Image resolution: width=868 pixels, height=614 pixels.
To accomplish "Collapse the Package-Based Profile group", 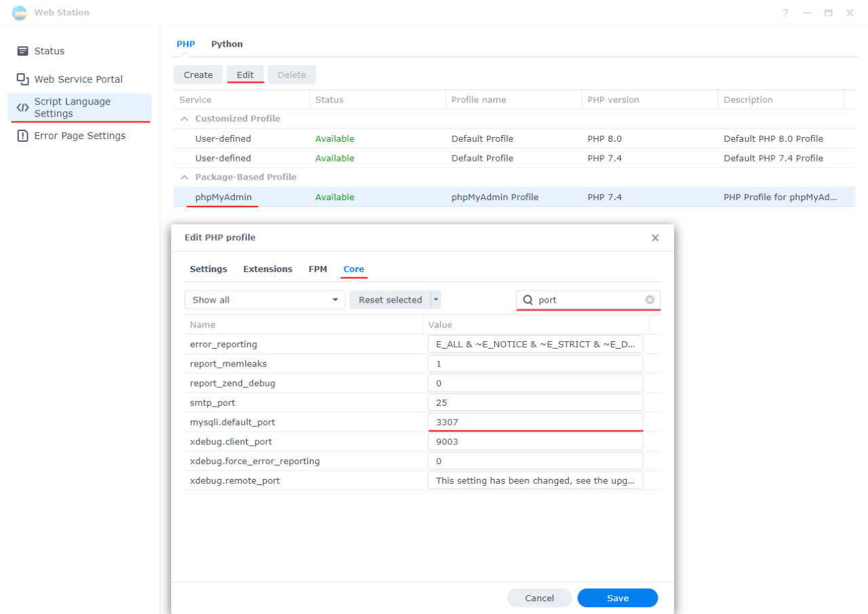I will (184, 177).
